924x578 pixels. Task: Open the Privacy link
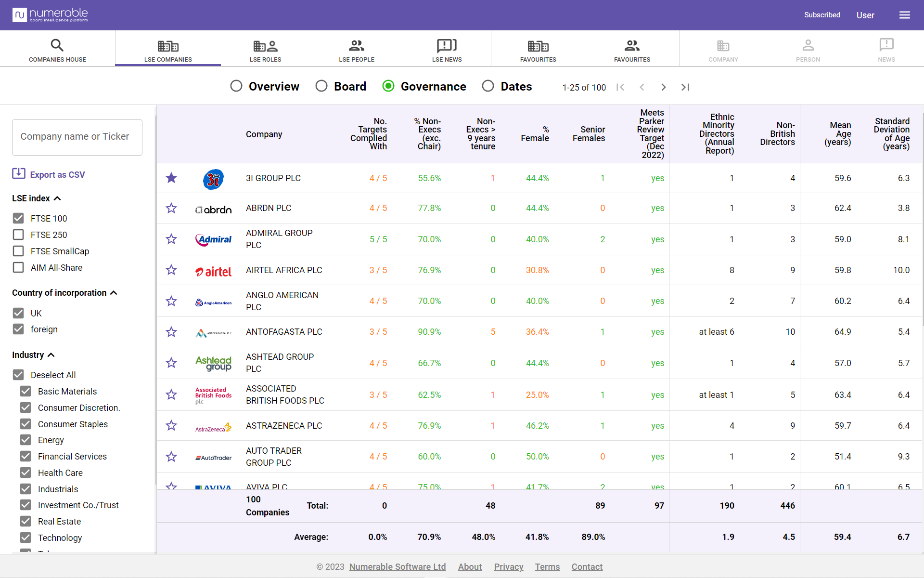pyautogui.click(x=509, y=567)
